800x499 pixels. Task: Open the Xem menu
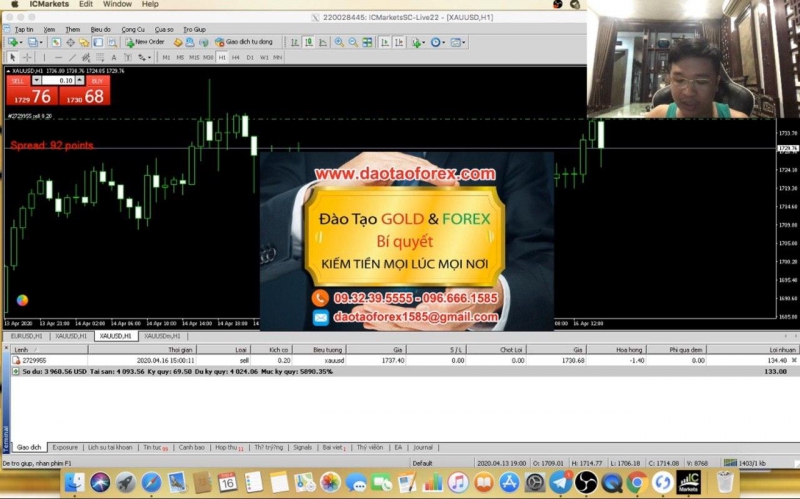coord(49,30)
